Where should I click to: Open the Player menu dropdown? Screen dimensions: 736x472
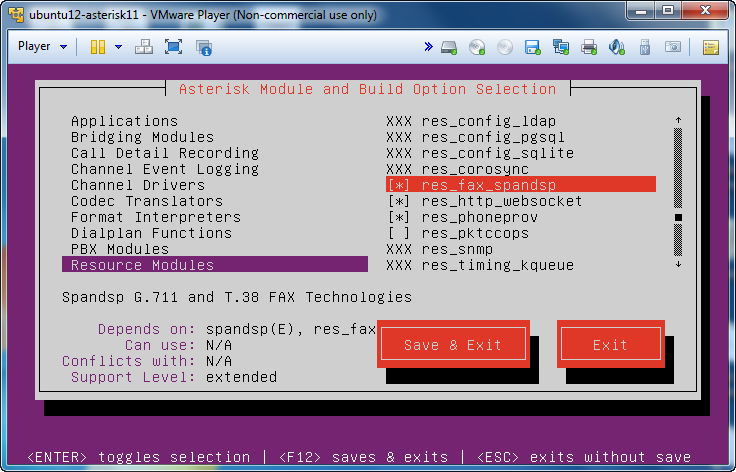point(42,46)
